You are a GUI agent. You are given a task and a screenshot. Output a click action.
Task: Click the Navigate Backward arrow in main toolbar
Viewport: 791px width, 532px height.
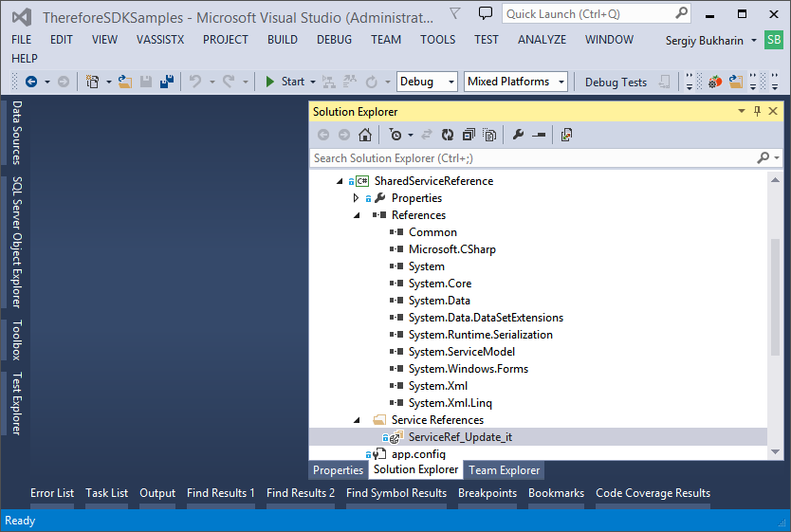pyautogui.click(x=31, y=82)
